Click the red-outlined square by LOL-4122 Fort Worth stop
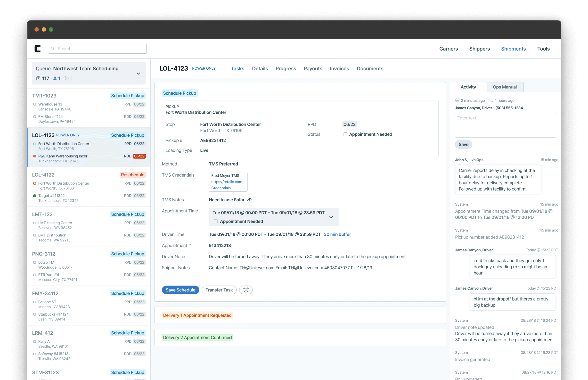The image size is (588, 380). point(35,183)
